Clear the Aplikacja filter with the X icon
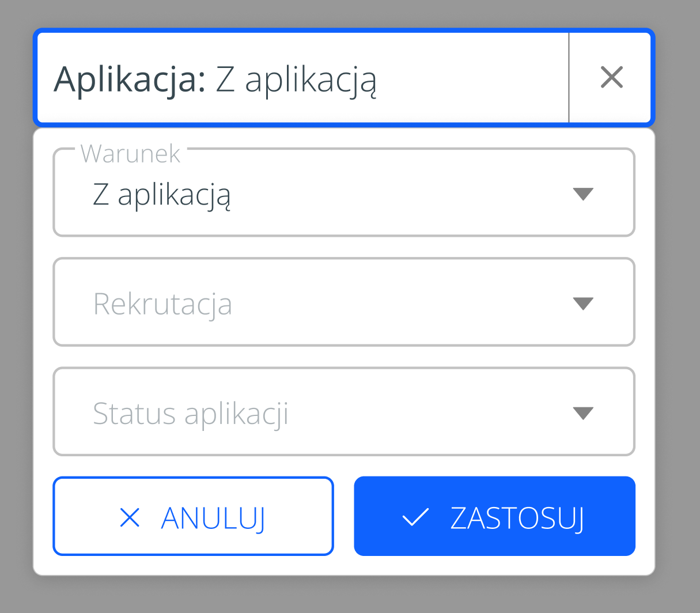Screen dimensions: 700x613 611,77
